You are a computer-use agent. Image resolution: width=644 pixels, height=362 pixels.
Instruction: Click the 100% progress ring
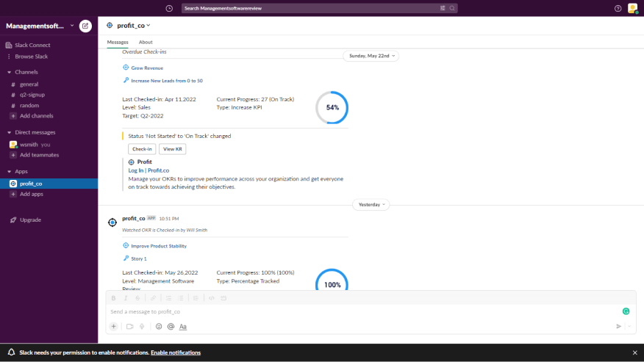(332, 280)
